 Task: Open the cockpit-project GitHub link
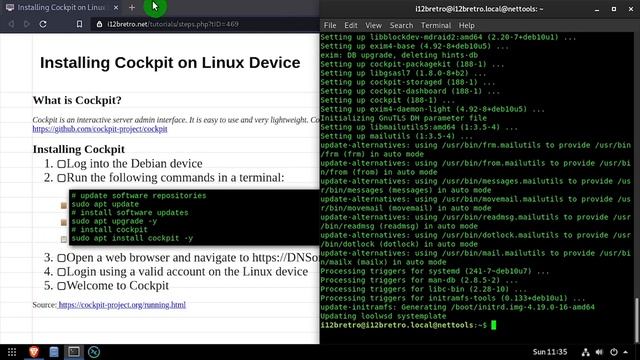point(100,129)
